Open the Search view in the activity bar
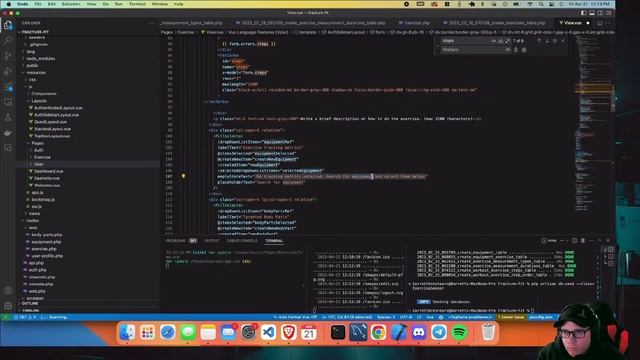This screenshot has height=360, width=640. 8,40
